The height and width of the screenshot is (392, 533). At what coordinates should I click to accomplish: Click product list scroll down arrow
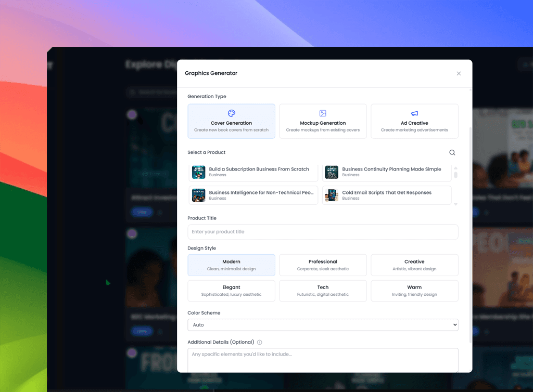(x=455, y=204)
